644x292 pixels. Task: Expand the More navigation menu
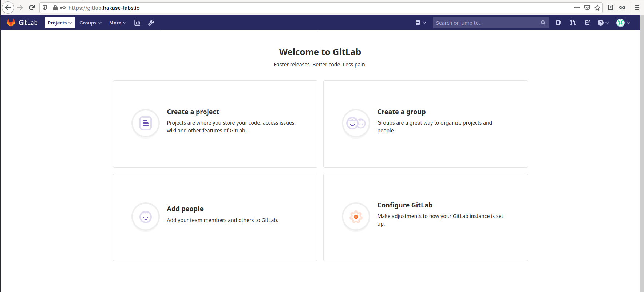coord(118,23)
